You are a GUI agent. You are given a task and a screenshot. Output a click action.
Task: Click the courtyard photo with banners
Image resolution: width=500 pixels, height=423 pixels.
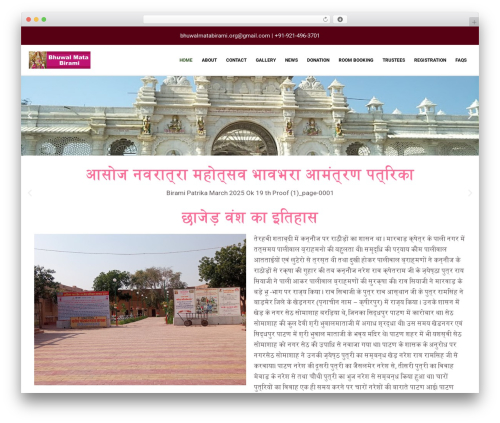point(140,310)
